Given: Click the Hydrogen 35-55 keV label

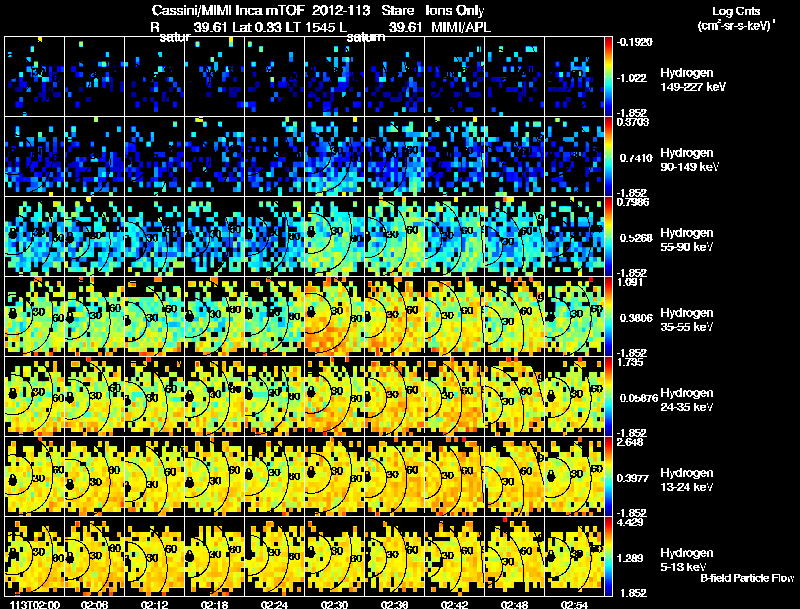Looking at the screenshot, I should 686,320.
